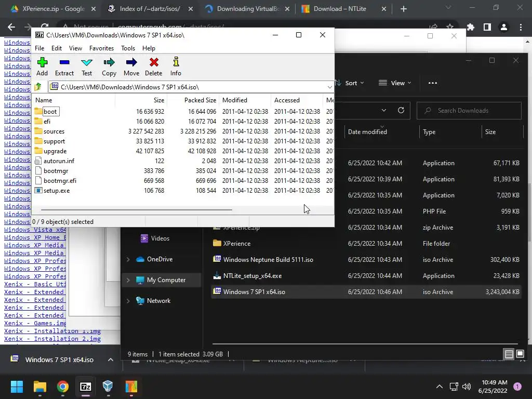Select the sources folder in the archive
Image resolution: width=532 pixels, height=399 pixels.
pyautogui.click(x=54, y=131)
